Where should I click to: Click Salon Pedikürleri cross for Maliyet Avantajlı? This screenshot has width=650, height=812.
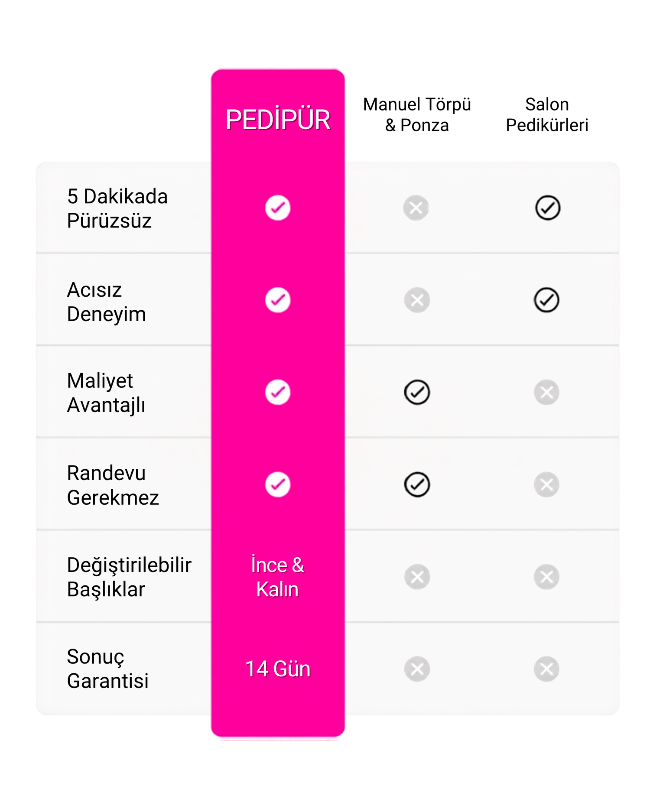coord(546,392)
